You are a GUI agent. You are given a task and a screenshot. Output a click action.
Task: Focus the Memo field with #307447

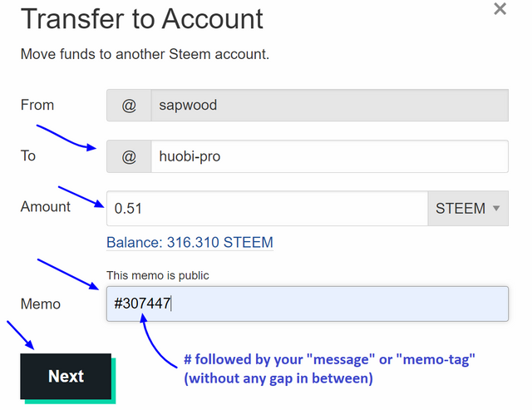coord(332,304)
